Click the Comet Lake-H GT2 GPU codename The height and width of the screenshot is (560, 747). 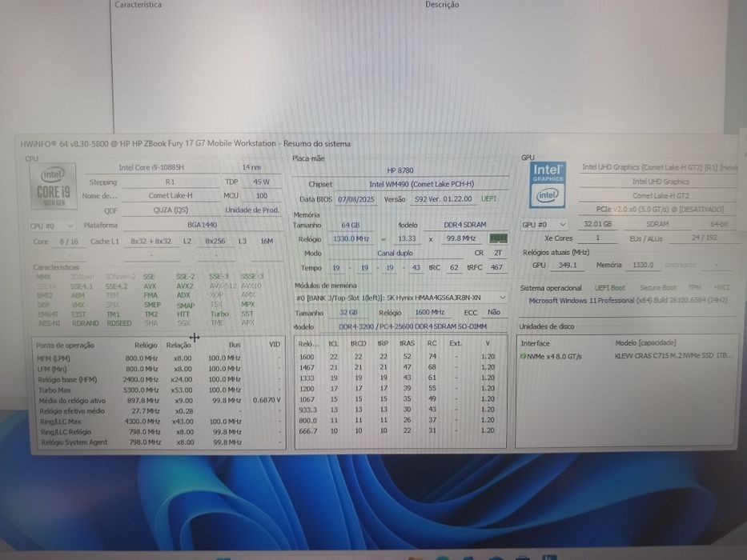(x=661, y=196)
